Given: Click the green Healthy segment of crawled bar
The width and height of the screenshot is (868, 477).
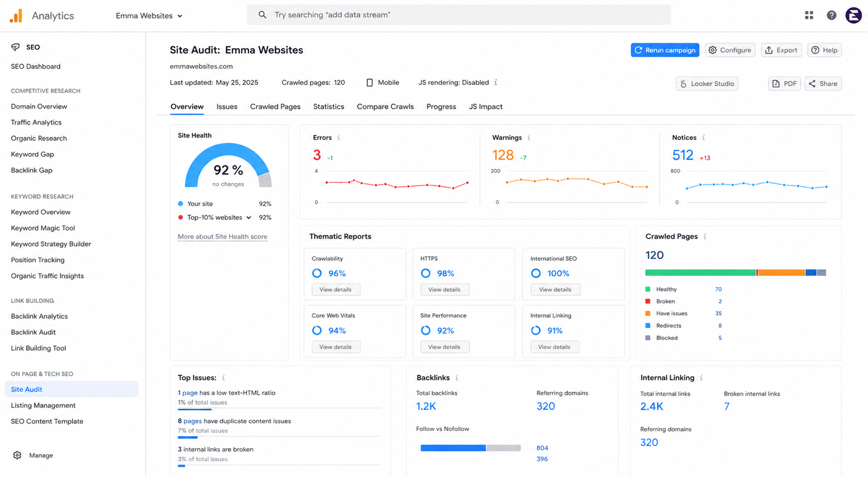Looking at the screenshot, I should click(x=700, y=273).
